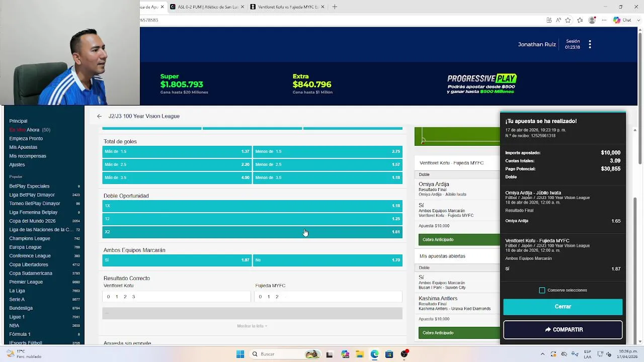Screen dimensions: 644x362
Task: Launch Copilot app from the taskbar
Action: (345, 354)
